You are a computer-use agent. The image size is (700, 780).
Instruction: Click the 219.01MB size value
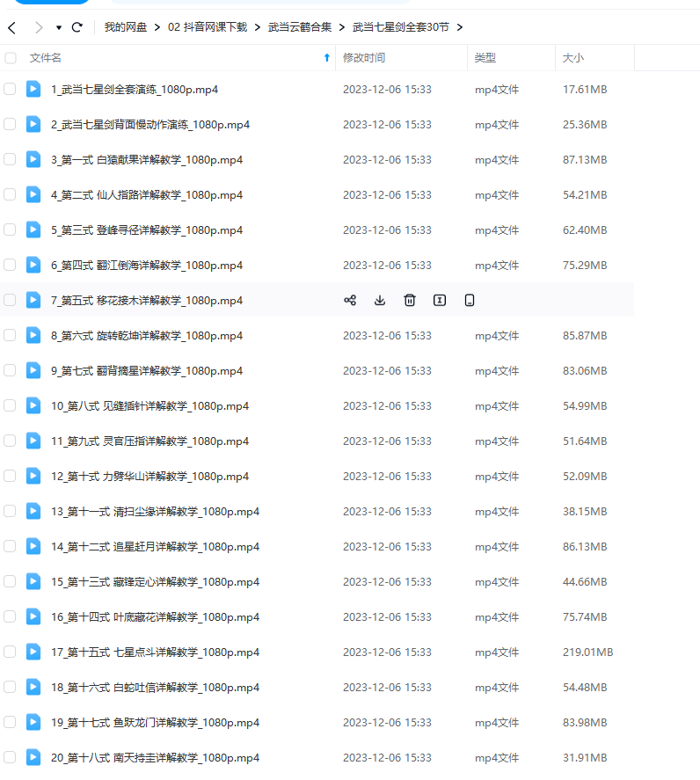(x=587, y=652)
